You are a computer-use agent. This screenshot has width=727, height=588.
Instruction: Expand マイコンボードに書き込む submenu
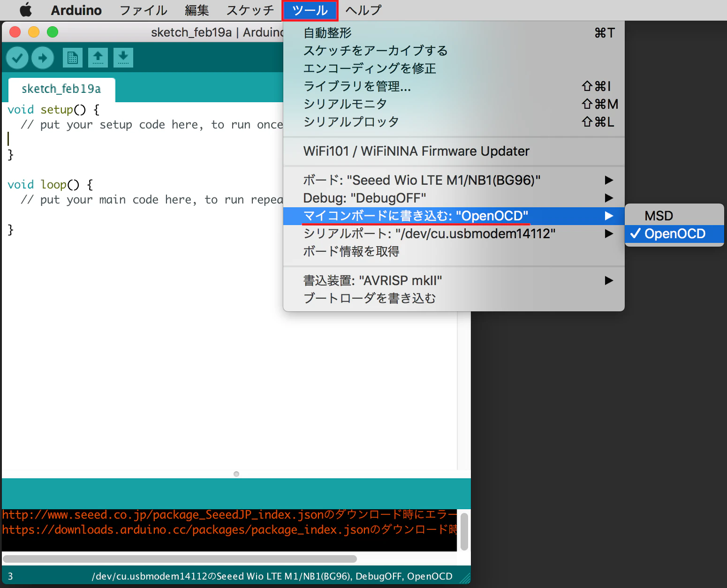pos(454,216)
